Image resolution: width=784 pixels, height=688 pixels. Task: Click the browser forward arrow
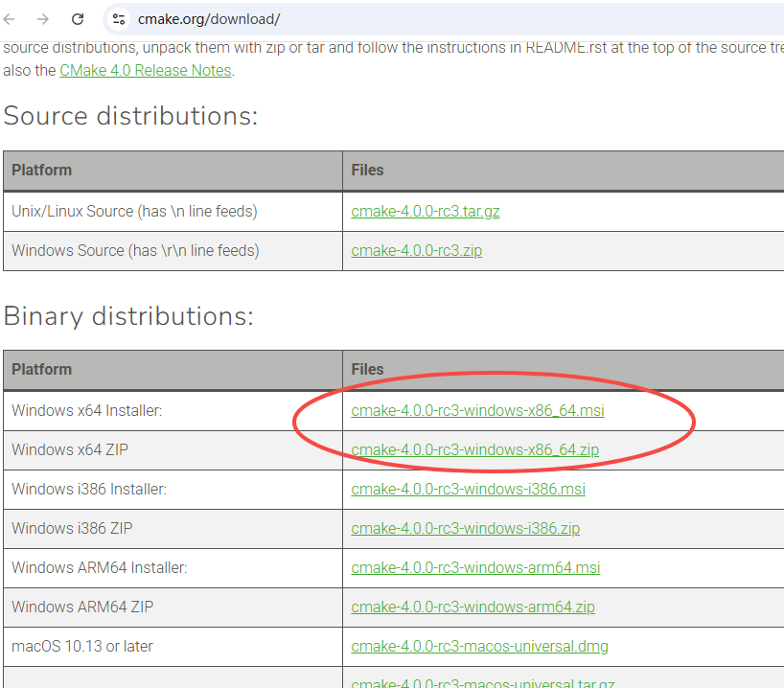tap(43, 19)
